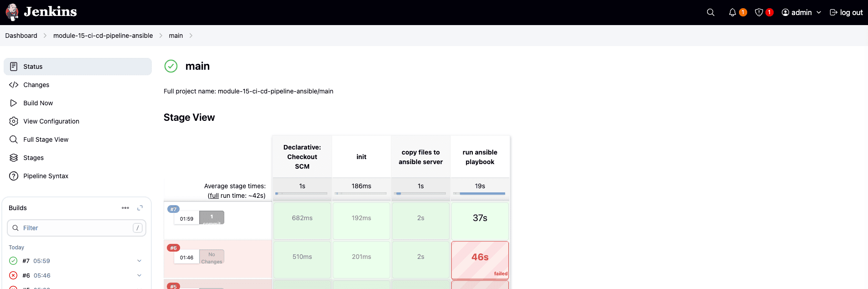Image resolution: width=868 pixels, height=289 pixels.
Task: Click the run ansible playbook average time bar
Action: [x=479, y=194]
